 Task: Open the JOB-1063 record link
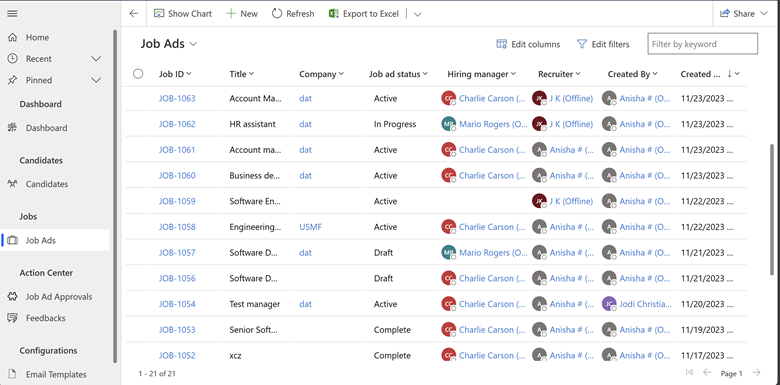pyautogui.click(x=177, y=98)
